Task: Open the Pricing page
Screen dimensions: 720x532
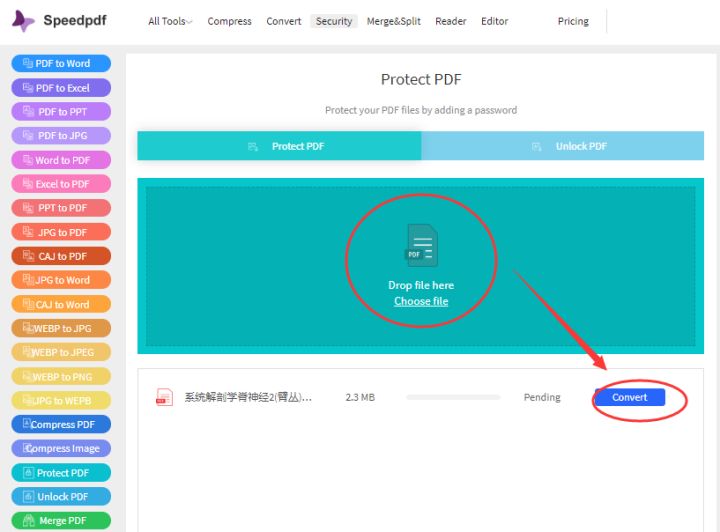Action: pos(573,21)
